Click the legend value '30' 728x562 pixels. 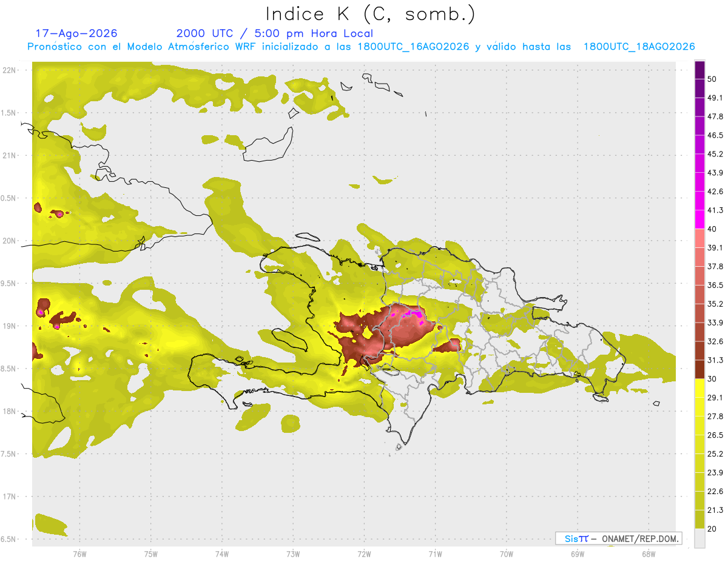pyautogui.click(x=713, y=379)
